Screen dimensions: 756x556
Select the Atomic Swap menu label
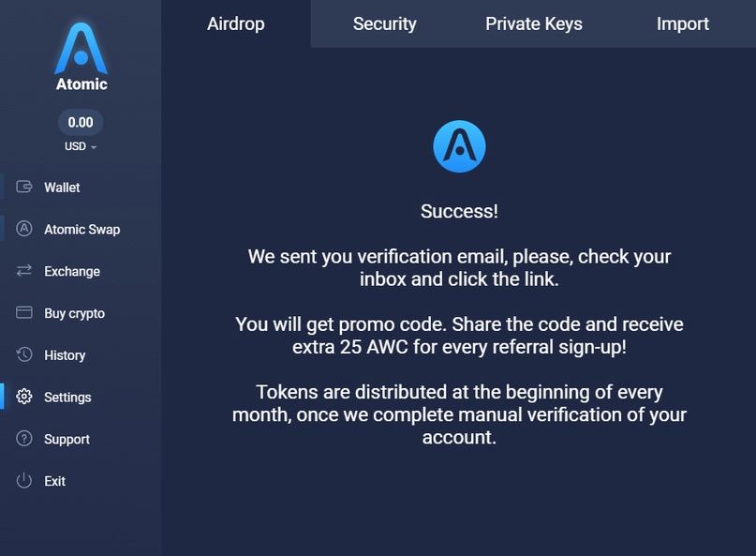tap(82, 230)
